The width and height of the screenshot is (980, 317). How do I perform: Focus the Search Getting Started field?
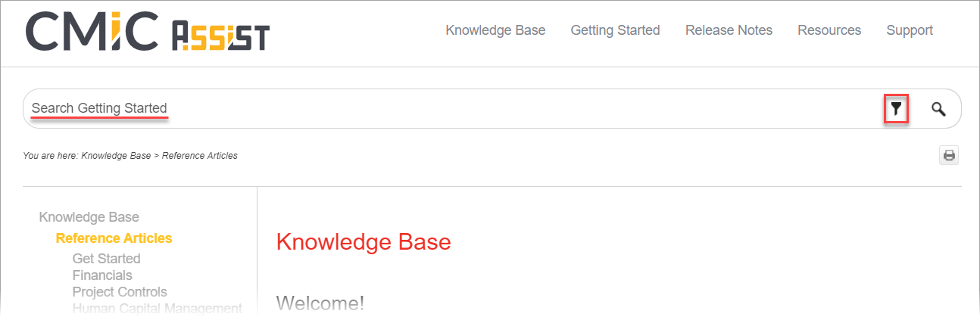coord(454,109)
